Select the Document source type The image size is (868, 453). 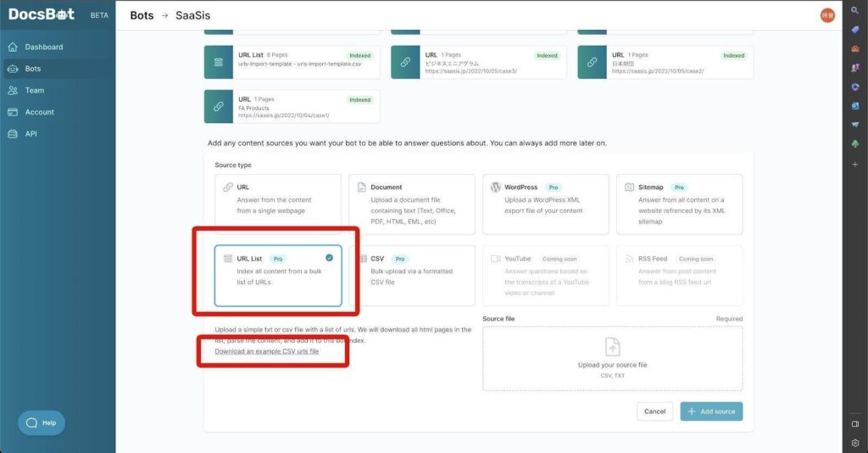pyautogui.click(x=412, y=204)
